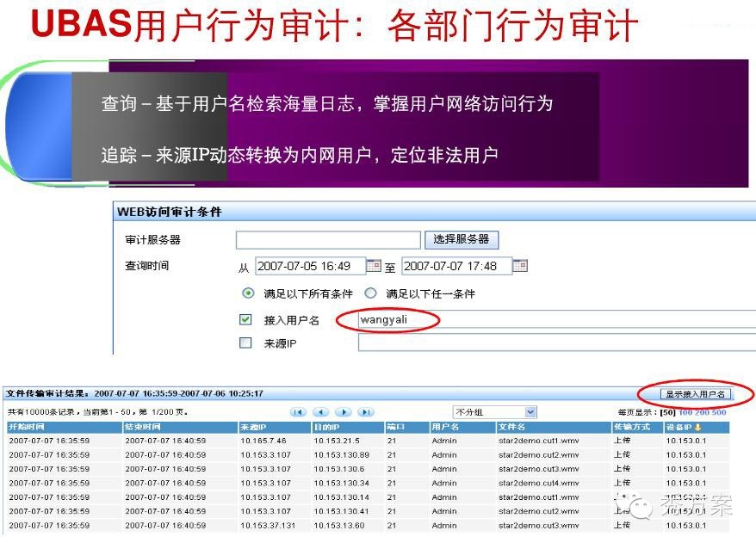Viewport: 756px width, 543px height.
Task: Click source IP cell 10.153.37.131
Action: pyautogui.click(x=268, y=525)
